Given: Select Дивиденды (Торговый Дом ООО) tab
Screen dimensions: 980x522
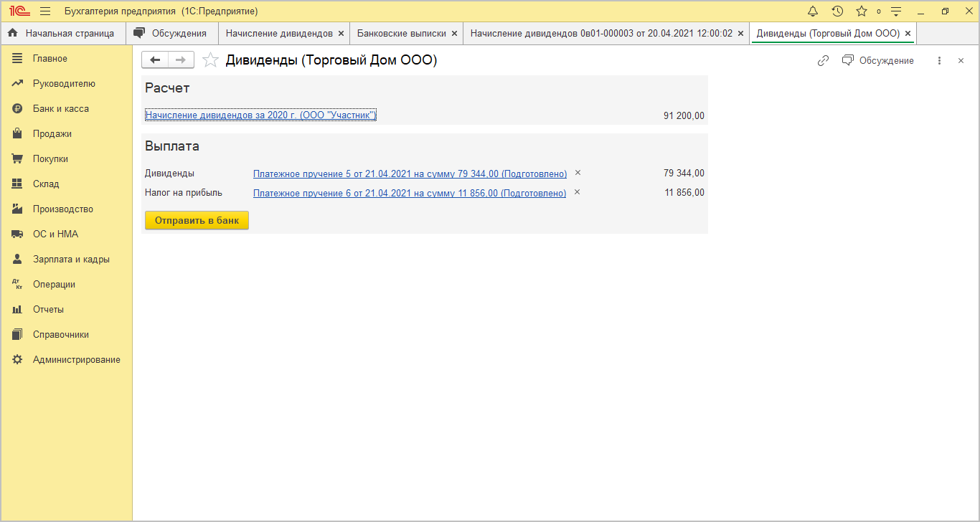Looking at the screenshot, I should pyautogui.click(x=828, y=34).
